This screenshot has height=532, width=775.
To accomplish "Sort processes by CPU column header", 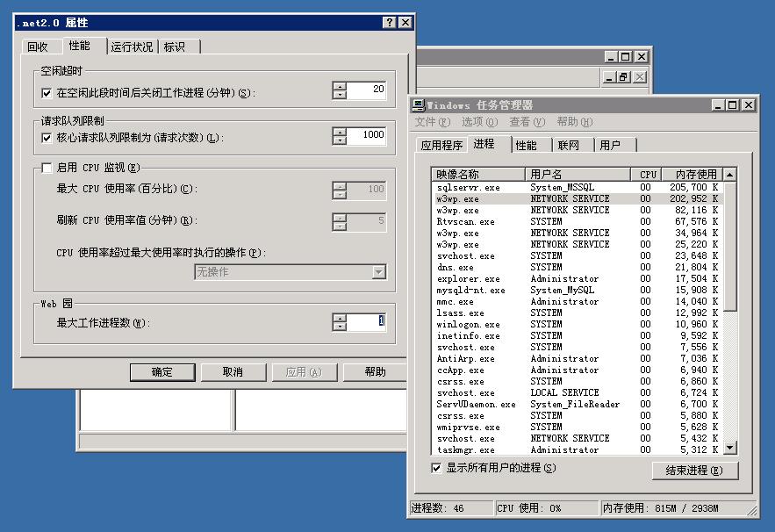I will [x=645, y=175].
